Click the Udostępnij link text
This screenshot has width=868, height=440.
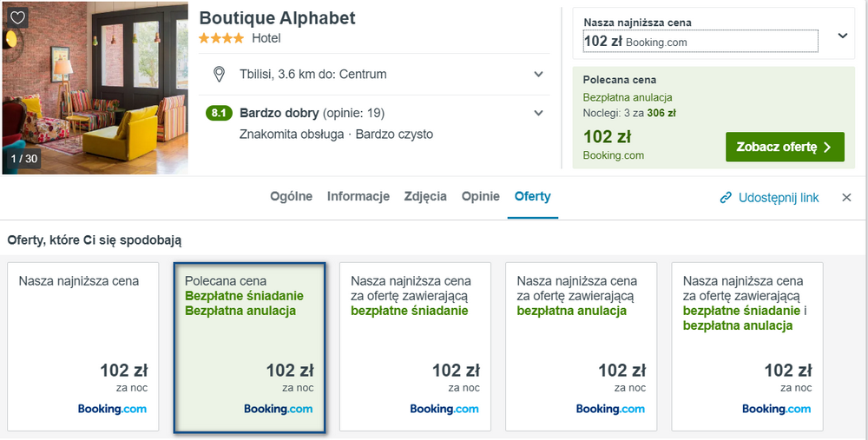pos(779,198)
